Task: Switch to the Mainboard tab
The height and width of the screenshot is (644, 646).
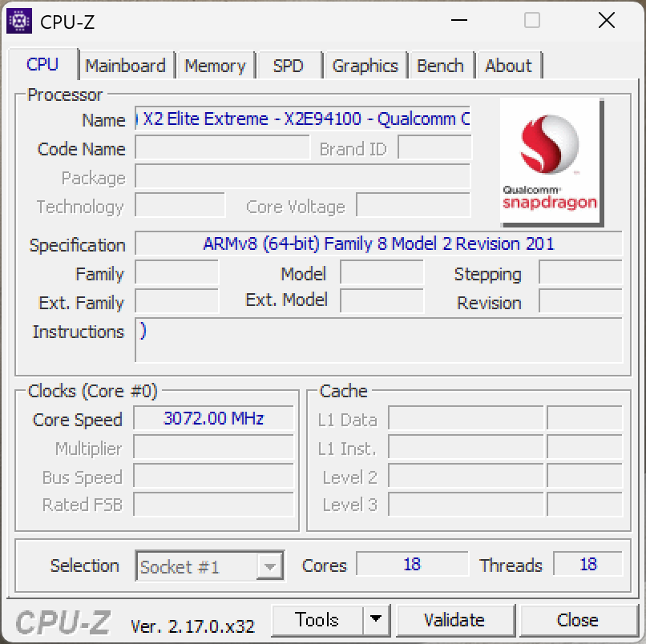Action: [x=126, y=65]
